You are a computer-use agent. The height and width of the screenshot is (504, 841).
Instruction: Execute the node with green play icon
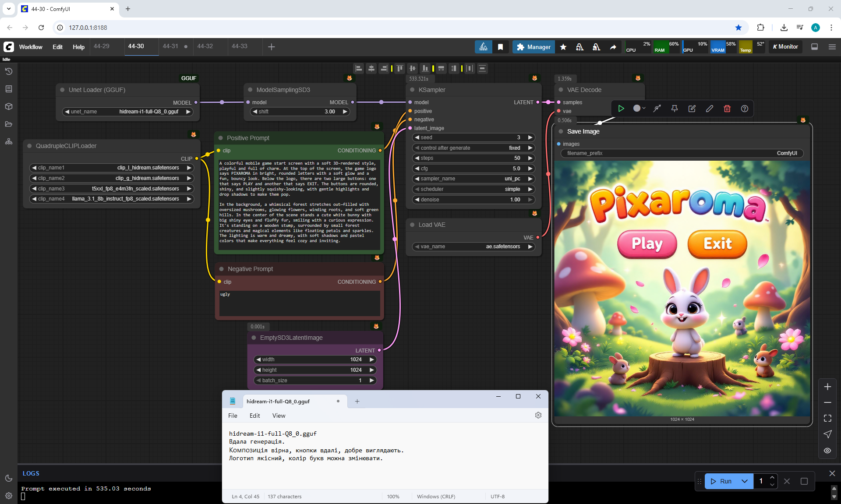point(621,109)
